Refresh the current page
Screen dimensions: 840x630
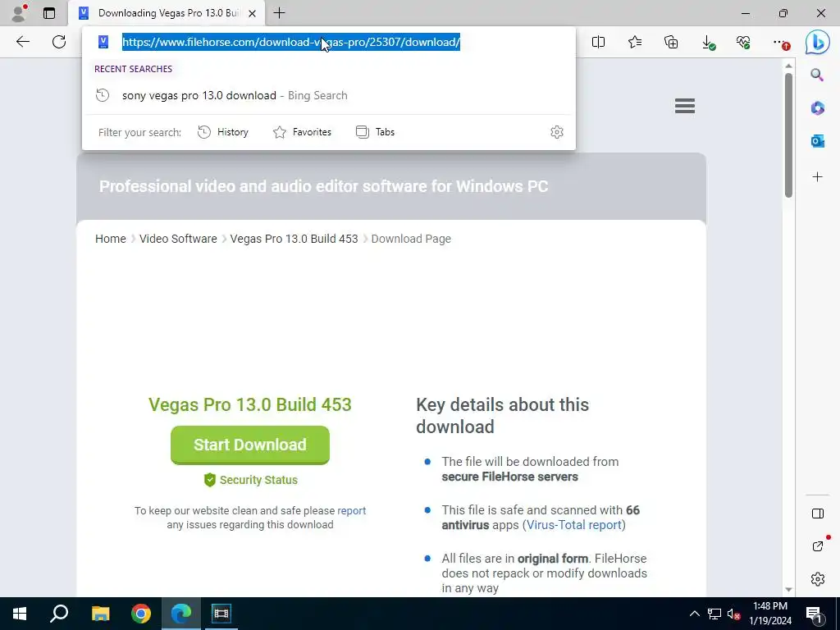[59, 42]
